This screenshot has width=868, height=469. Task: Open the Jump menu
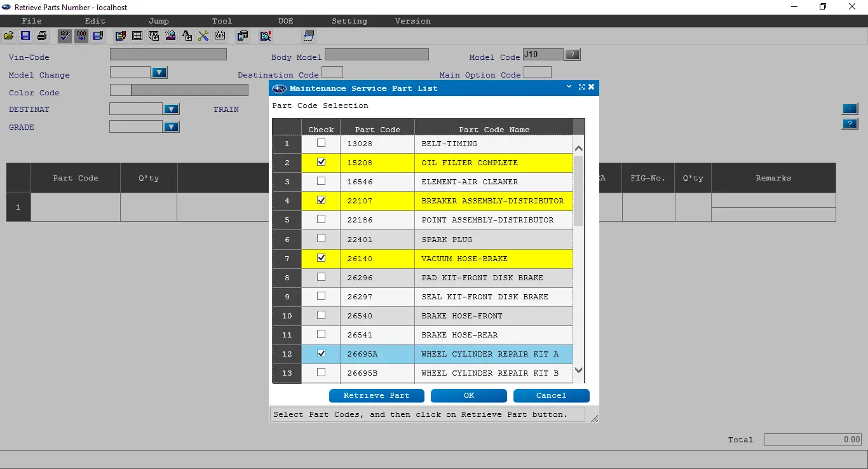coord(158,21)
